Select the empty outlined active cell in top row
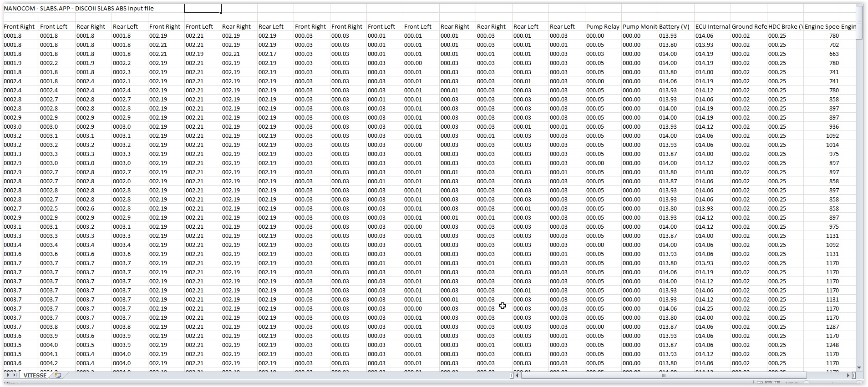 pyautogui.click(x=203, y=8)
